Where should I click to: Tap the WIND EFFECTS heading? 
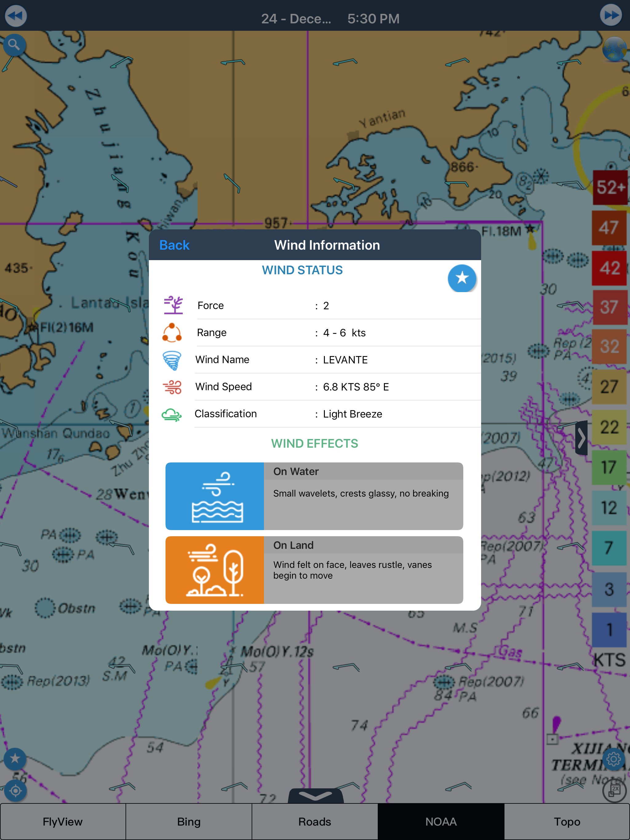(314, 444)
